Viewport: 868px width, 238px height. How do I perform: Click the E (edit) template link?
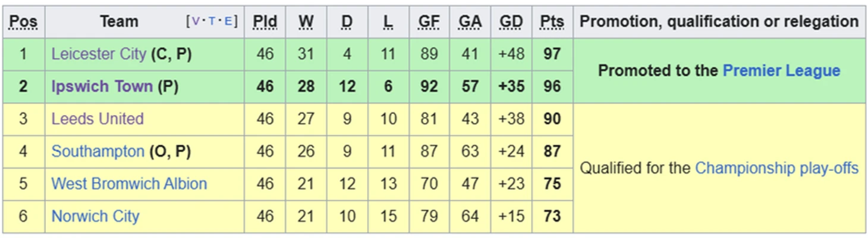(x=228, y=22)
